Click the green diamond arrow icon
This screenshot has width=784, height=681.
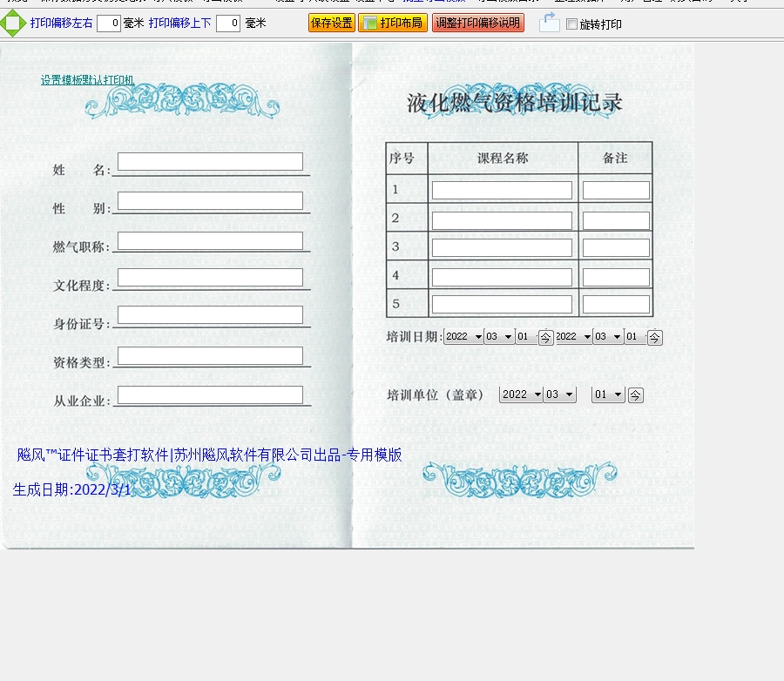(12, 24)
